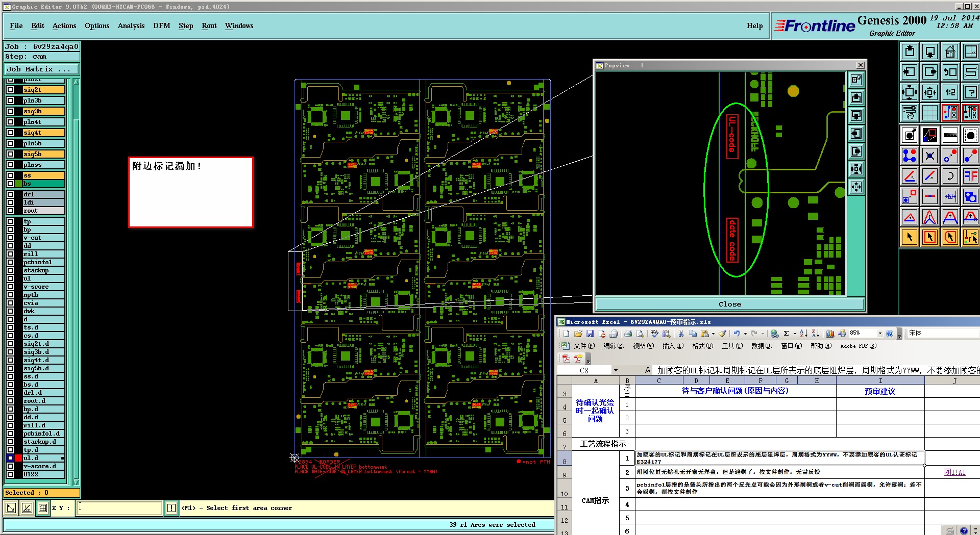Click the Home view icon

pos(950,52)
